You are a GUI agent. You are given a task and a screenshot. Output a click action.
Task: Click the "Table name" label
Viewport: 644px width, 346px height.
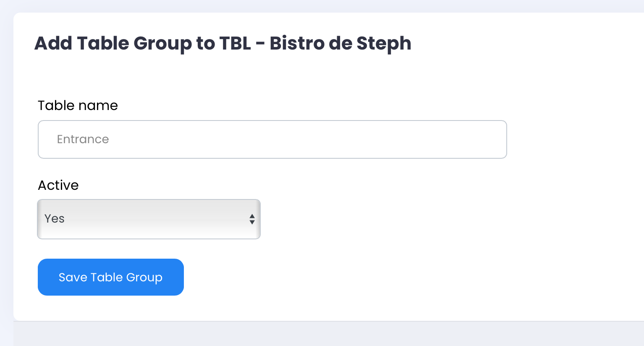(78, 105)
